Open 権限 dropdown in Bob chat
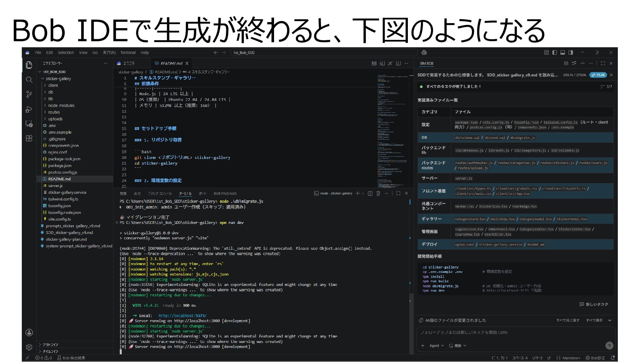 click(458, 346)
